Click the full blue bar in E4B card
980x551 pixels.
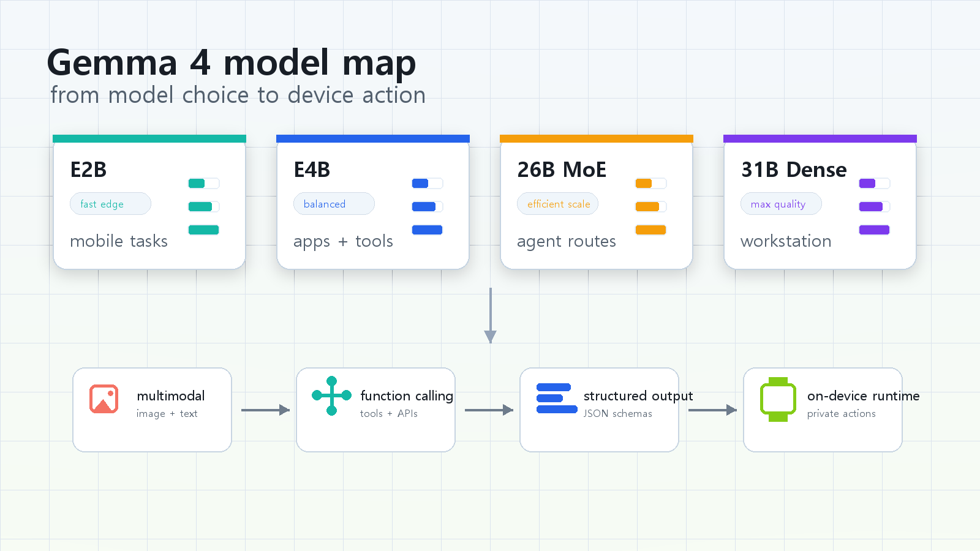point(427,230)
